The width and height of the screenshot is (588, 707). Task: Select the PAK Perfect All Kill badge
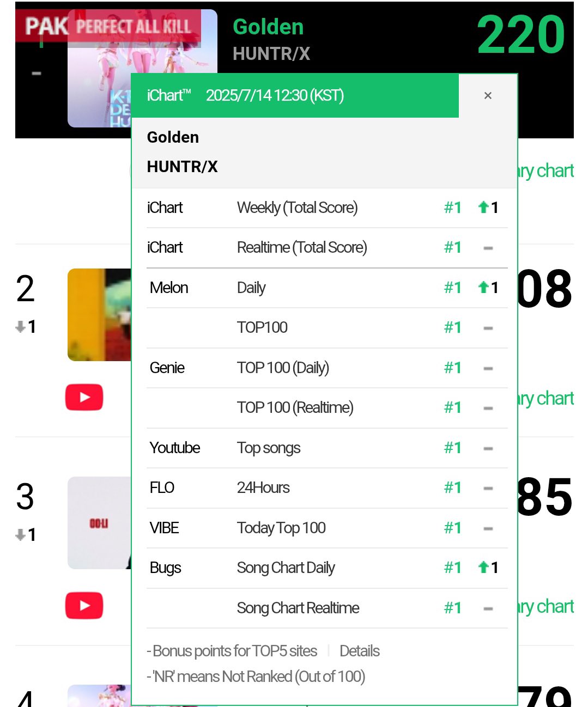click(x=108, y=26)
